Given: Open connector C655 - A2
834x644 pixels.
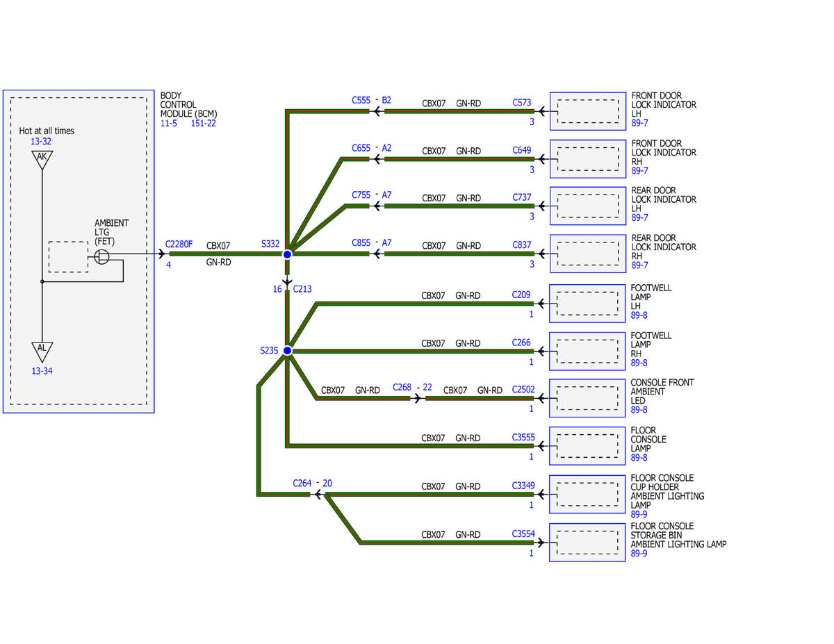Looking at the screenshot, I should [x=371, y=148].
